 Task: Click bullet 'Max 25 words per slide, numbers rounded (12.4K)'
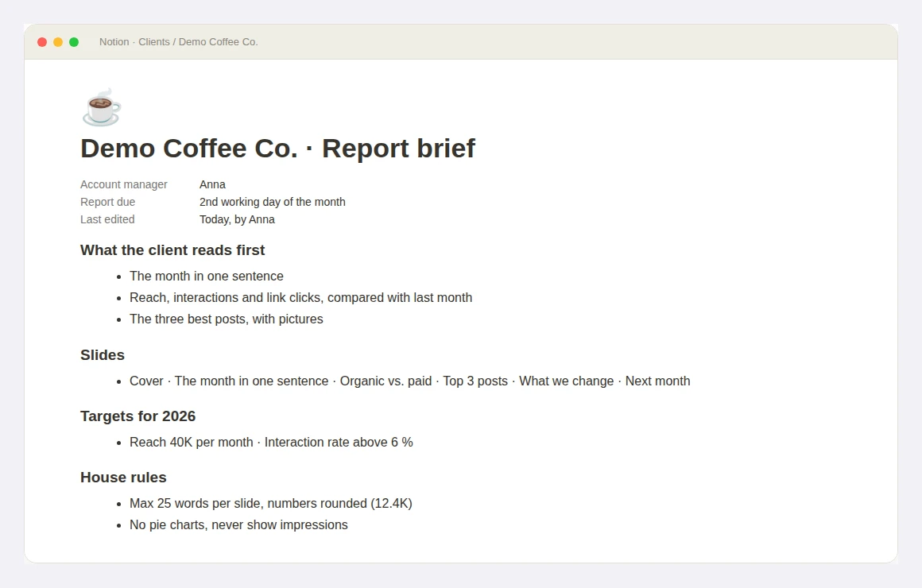click(271, 503)
